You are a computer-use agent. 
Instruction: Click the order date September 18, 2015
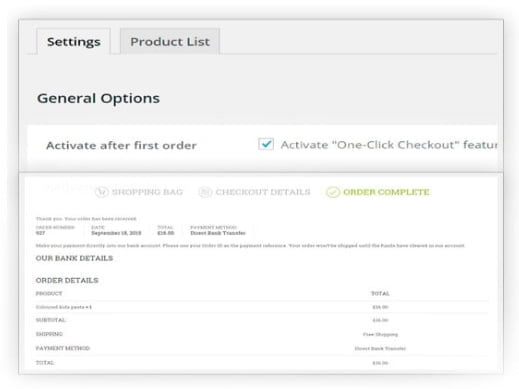click(116, 233)
